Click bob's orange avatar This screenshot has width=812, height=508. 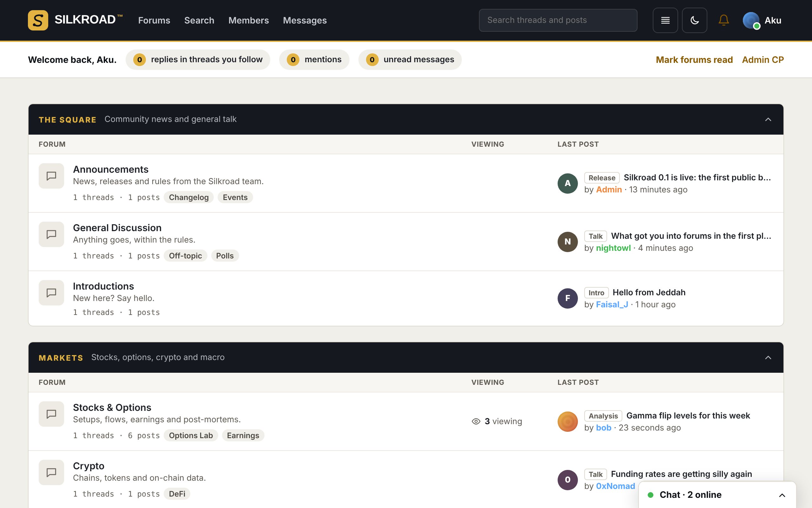567,422
